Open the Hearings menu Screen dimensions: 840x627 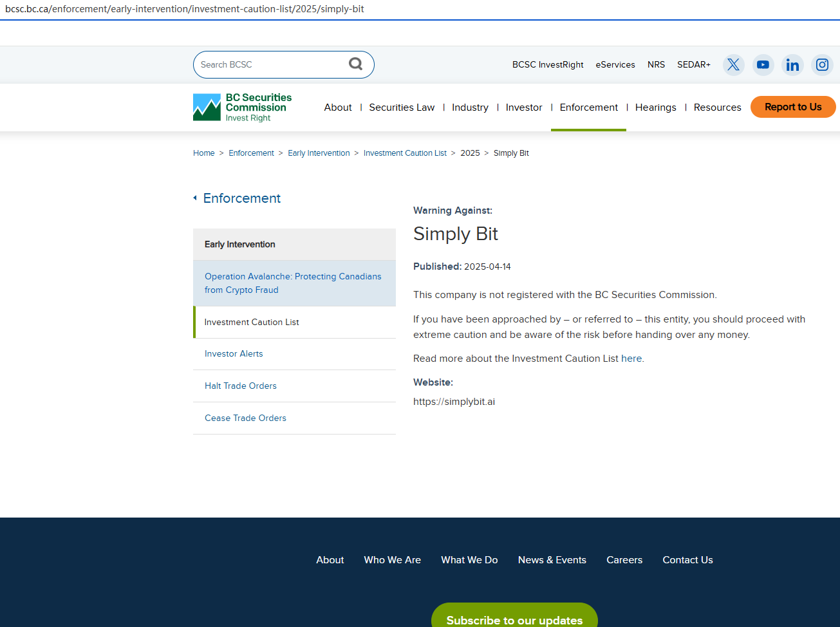(x=655, y=108)
